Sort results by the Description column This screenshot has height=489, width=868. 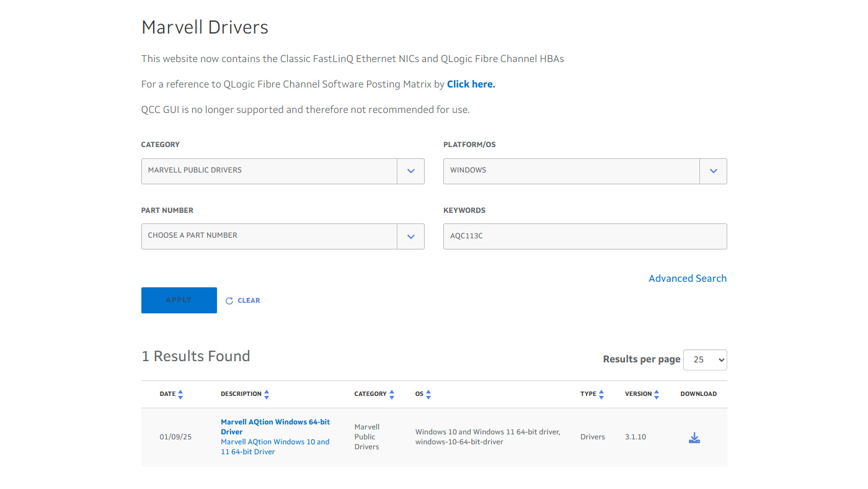click(x=267, y=393)
